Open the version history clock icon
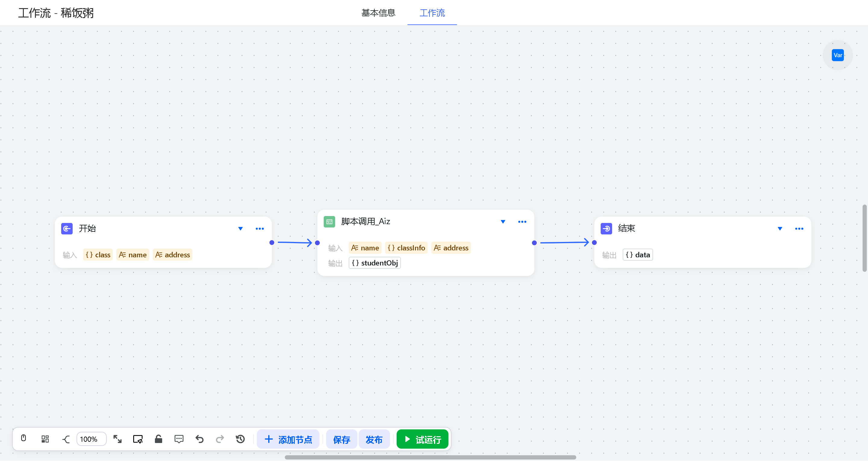Screen dimensions: 868x461 [x=240, y=439]
